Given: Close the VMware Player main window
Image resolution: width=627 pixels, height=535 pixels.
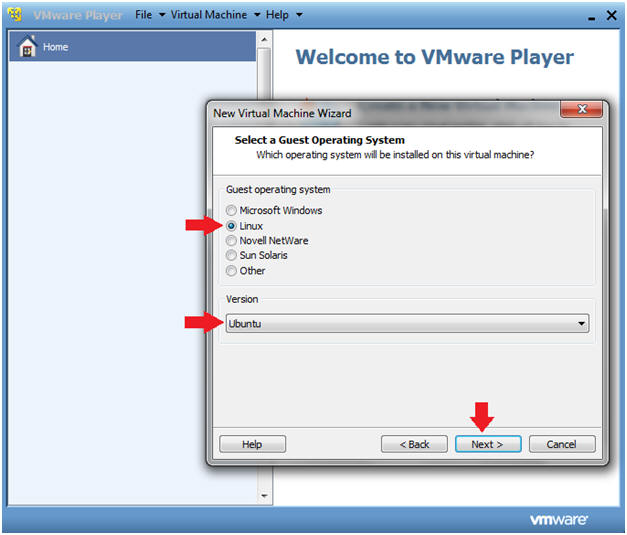Looking at the screenshot, I should pos(611,16).
